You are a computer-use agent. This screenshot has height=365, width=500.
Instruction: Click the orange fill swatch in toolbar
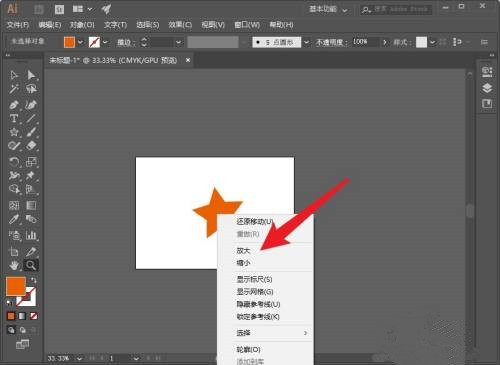(x=16, y=286)
